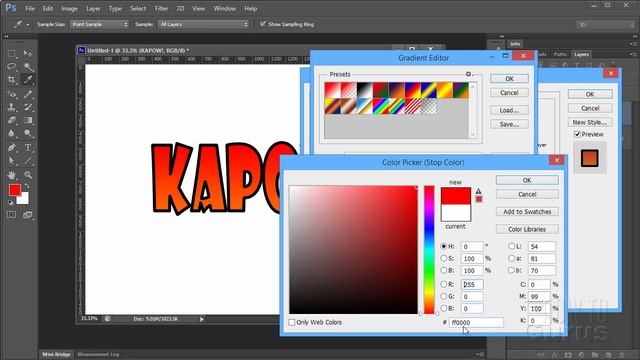
Task: Select the Line shape tool
Action: pyautogui.click(x=28, y=161)
